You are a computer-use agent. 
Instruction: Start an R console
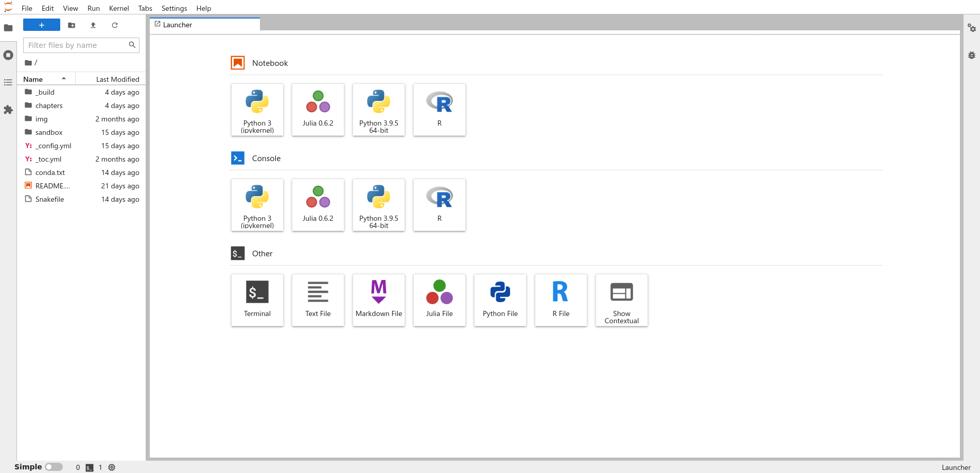click(440, 205)
